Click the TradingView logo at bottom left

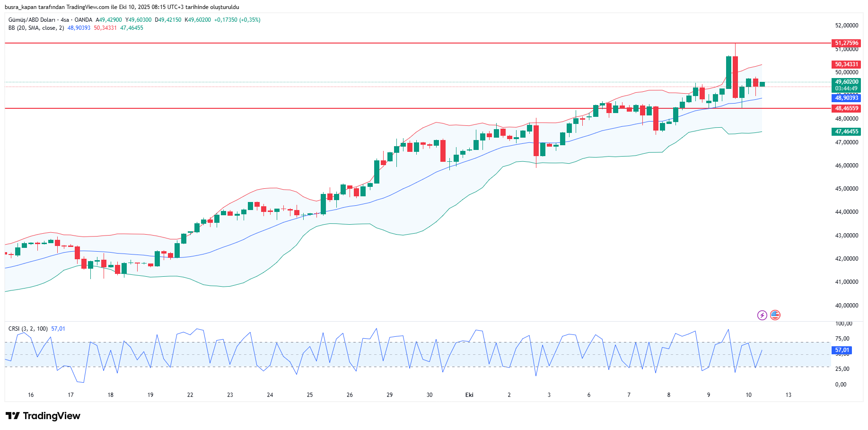[x=43, y=416]
